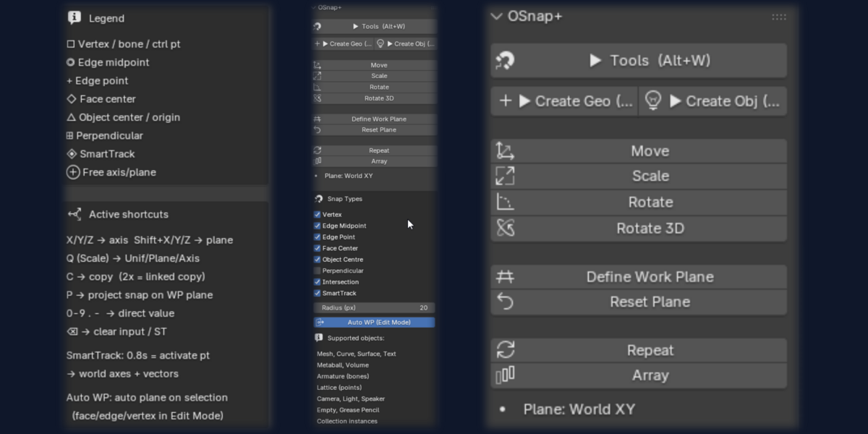Toggle the Intersection snap checkbox
868x434 pixels.
tap(318, 282)
